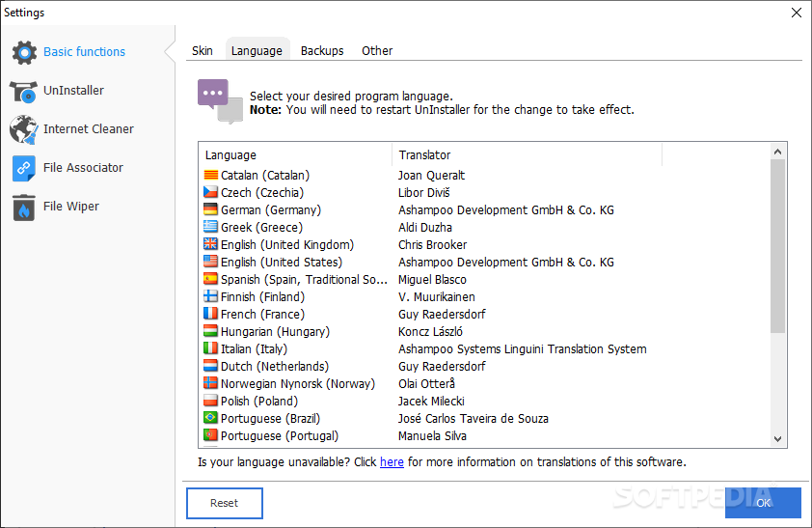Switch to the Language tab
Screen dimensions: 812x528
pyautogui.click(x=257, y=51)
